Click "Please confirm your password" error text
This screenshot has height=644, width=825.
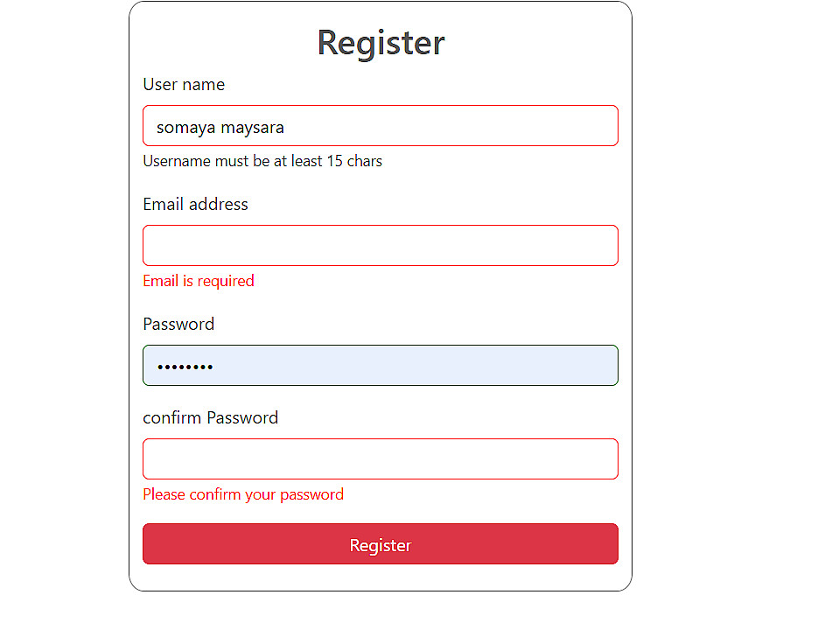tap(243, 494)
